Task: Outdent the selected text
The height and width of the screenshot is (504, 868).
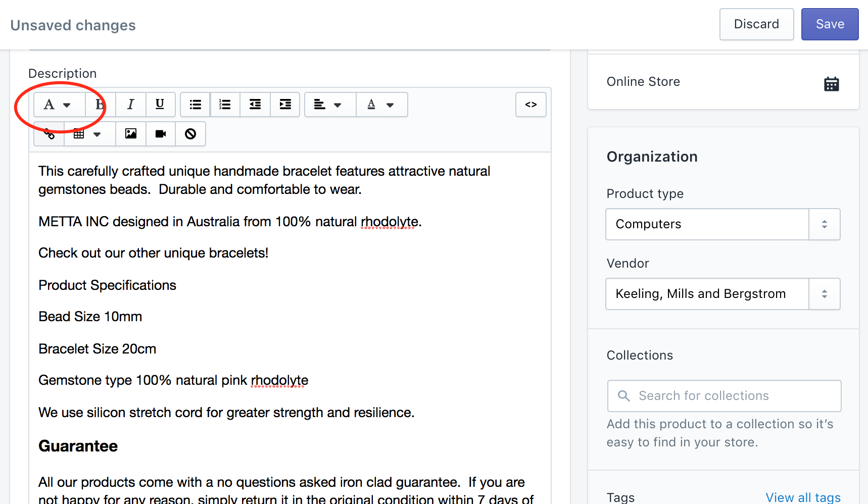Action: (x=255, y=105)
